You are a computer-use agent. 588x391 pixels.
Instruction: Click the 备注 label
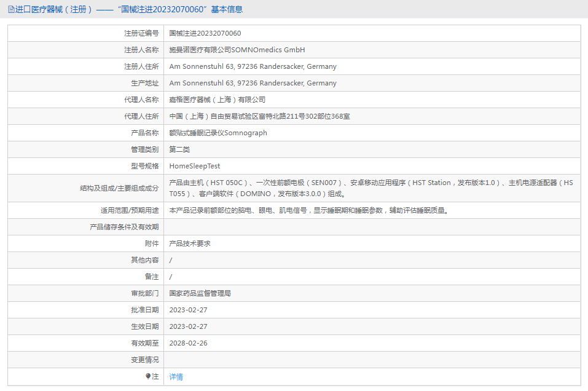152,277
